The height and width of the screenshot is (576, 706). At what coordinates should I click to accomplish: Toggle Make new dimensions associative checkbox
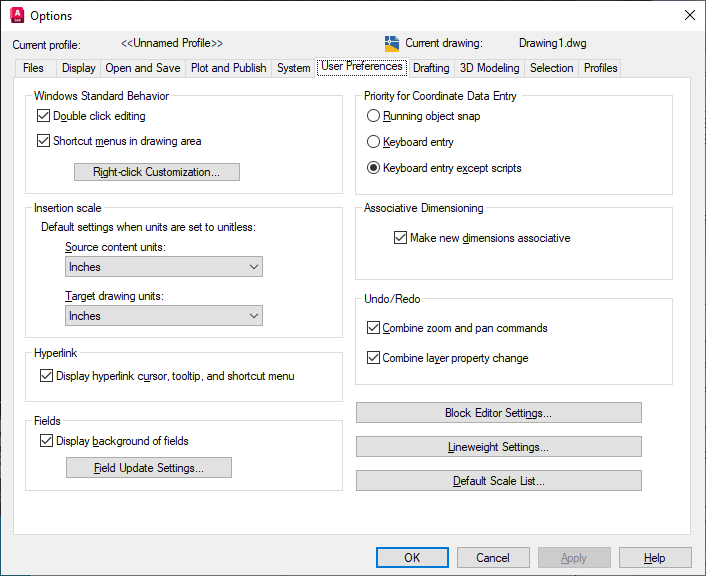click(400, 237)
